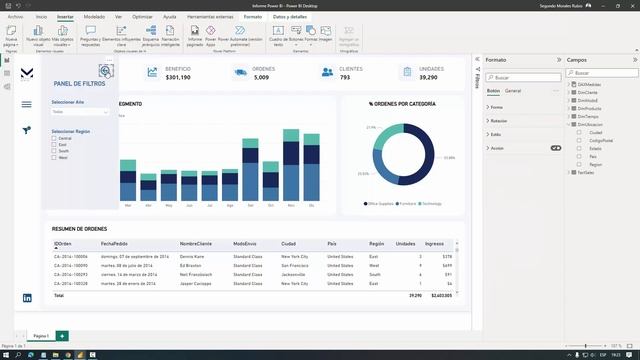Open the Inicio ribbon tab

pyautogui.click(x=41, y=17)
